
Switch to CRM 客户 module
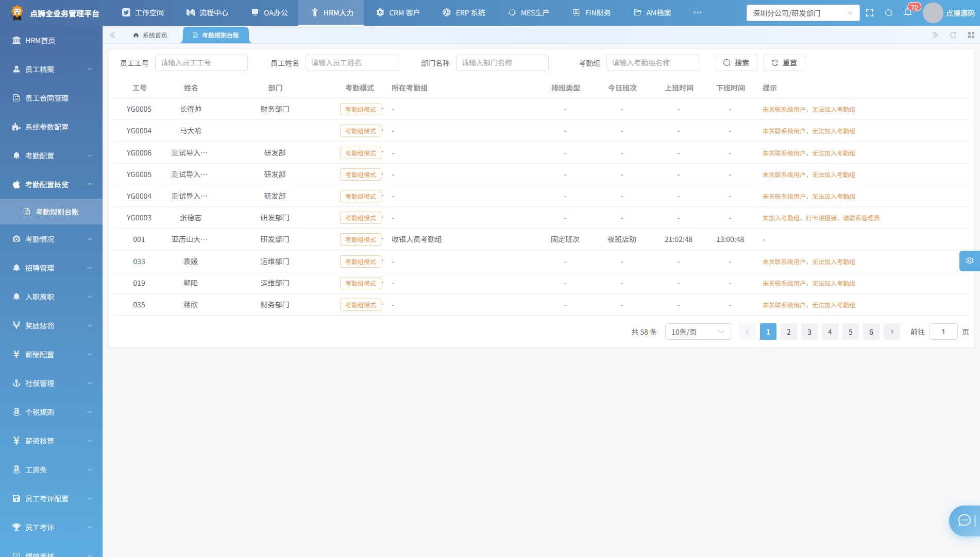398,13
